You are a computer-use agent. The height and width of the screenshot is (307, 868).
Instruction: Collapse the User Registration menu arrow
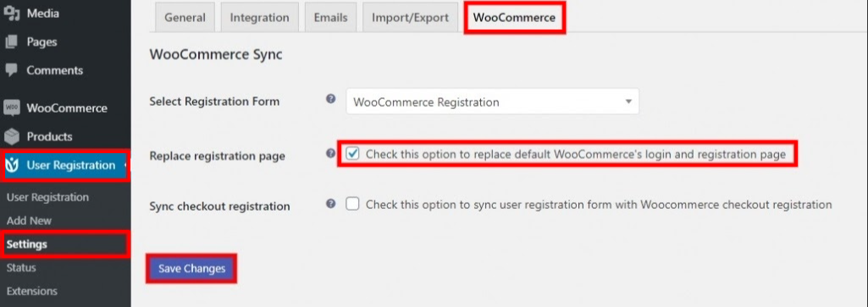pyautogui.click(x=125, y=165)
